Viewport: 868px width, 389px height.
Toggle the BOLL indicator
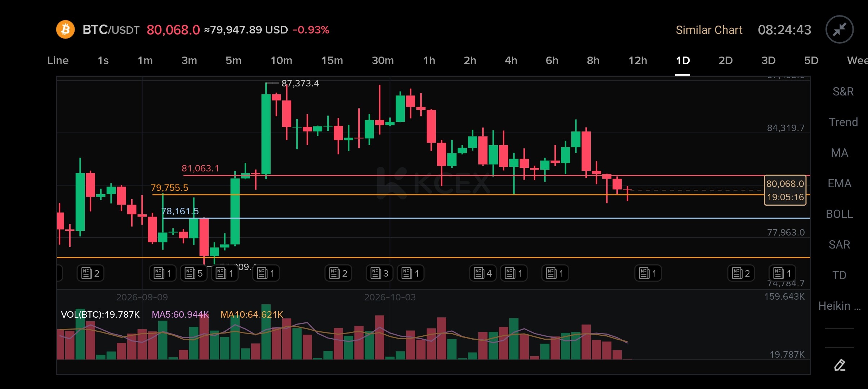(x=840, y=214)
